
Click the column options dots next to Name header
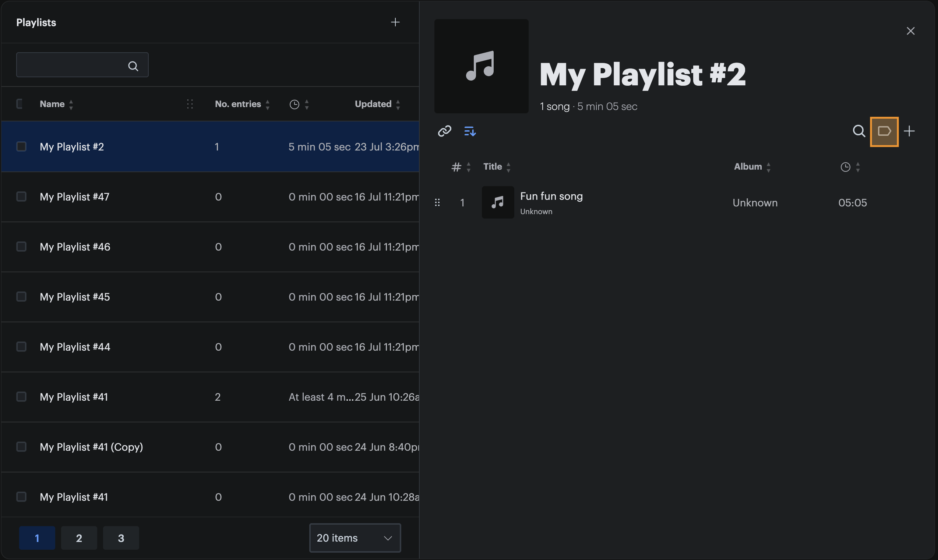pyautogui.click(x=190, y=104)
